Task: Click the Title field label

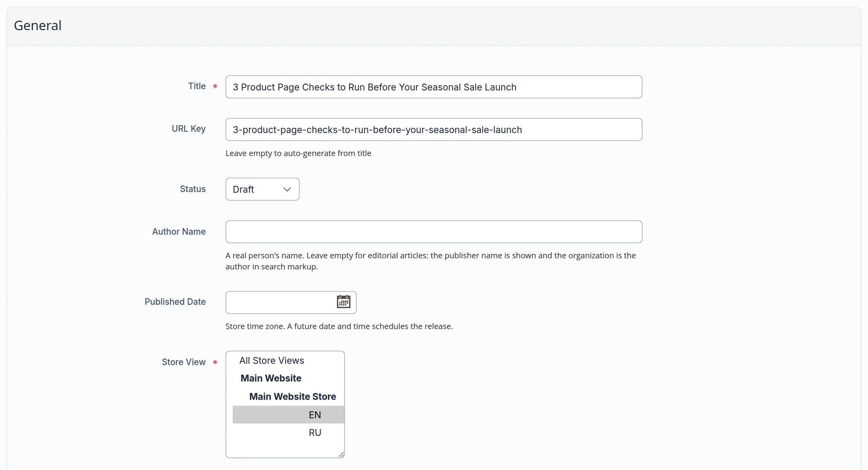Action: tap(197, 86)
